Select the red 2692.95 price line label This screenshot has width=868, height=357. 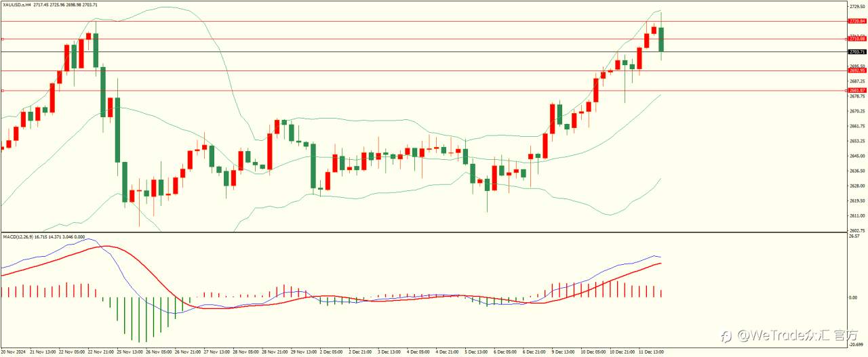[857, 70]
